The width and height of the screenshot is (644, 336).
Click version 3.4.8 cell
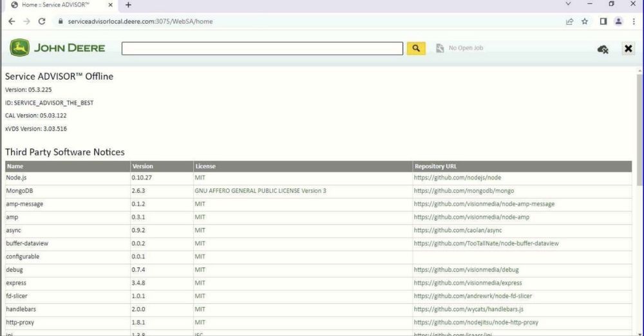point(162,283)
